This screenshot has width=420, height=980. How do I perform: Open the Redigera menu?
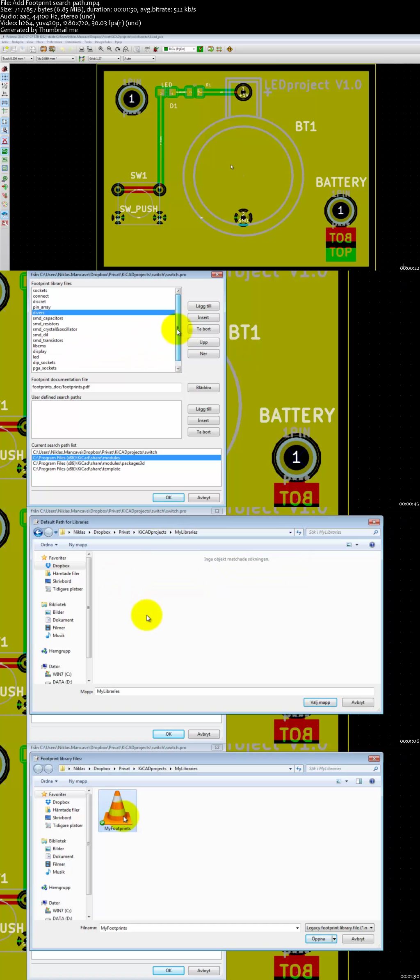pyautogui.click(x=18, y=42)
